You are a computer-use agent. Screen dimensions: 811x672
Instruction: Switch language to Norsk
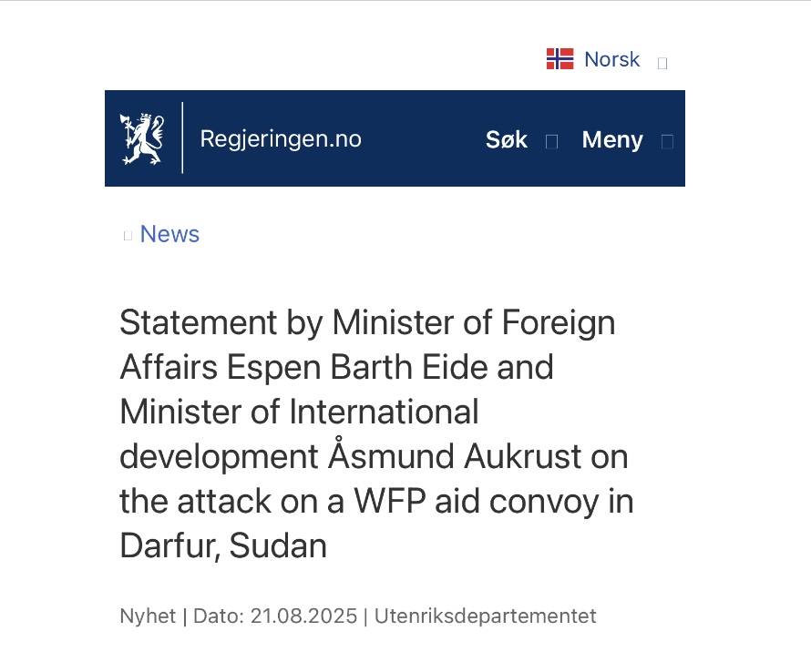pyautogui.click(x=611, y=59)
